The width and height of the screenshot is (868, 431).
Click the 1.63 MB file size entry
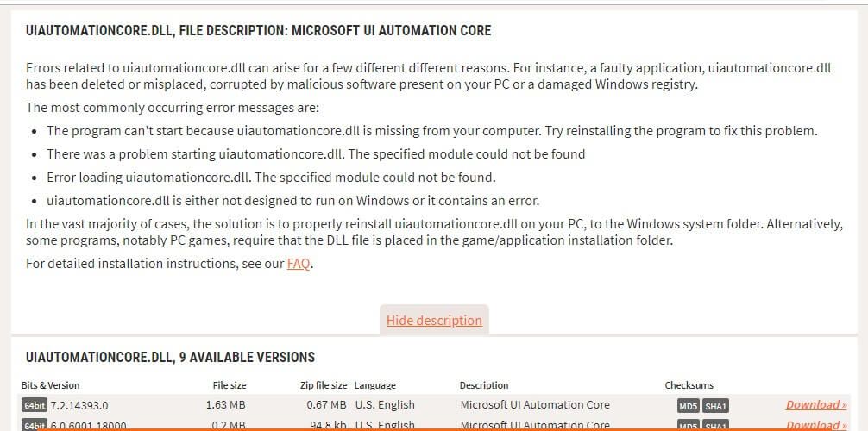pos(225,405)
